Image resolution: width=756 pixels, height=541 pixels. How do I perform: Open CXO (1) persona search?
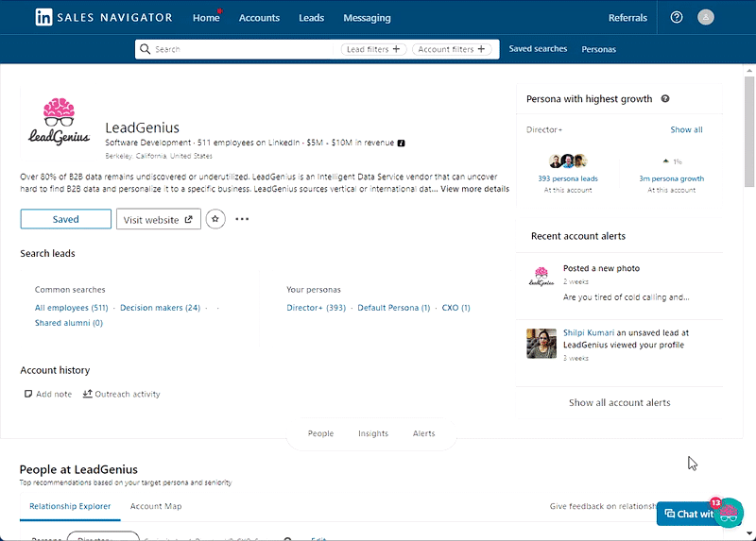(456, 308)
